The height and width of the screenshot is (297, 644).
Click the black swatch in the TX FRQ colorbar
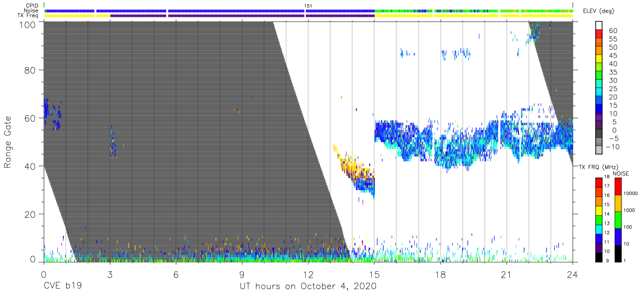pyautogui.click(x=599, y=256)
